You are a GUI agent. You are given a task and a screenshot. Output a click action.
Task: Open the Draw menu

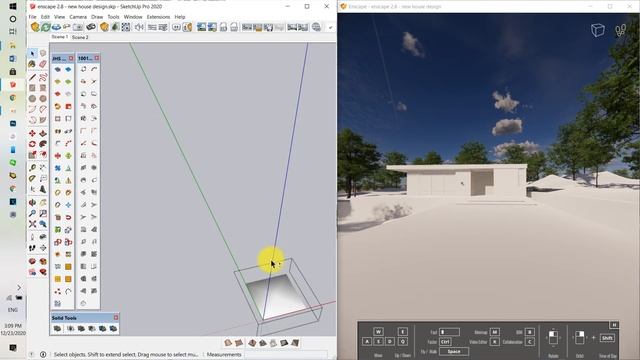click(97, 17)
